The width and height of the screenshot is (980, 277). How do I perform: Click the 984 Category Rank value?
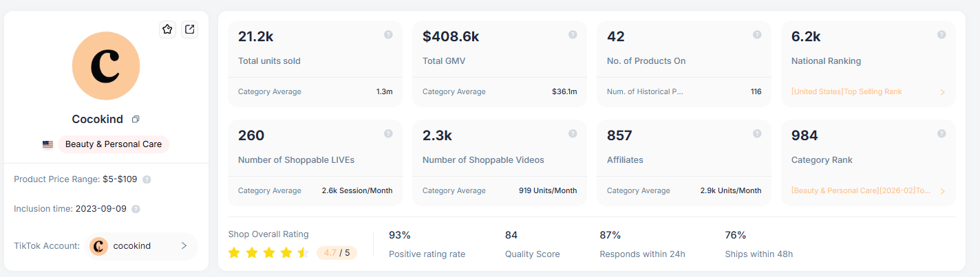click(x=805, y=135)
